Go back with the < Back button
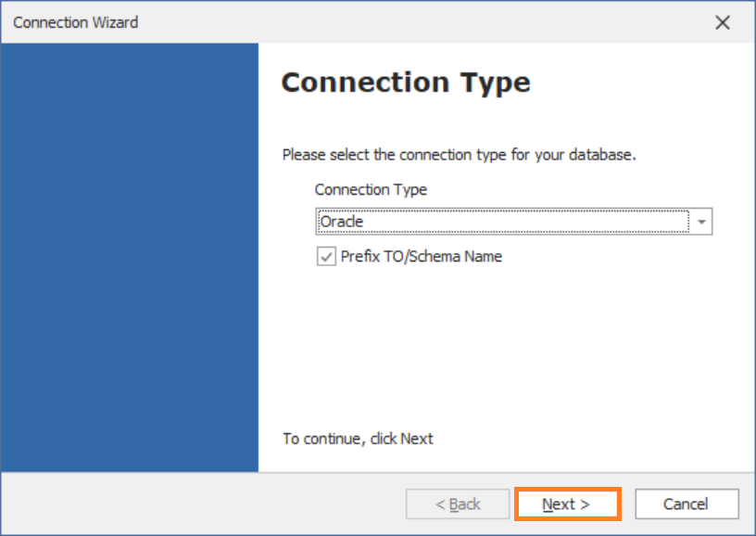This screenshot has width=756, height=536. pos(458,504)
